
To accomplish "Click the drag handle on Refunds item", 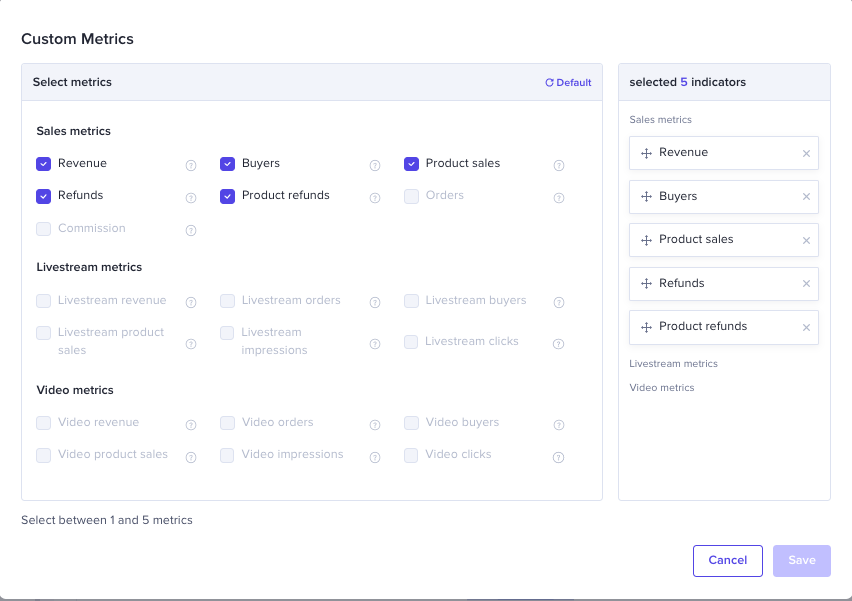I will tap(646, 284).
